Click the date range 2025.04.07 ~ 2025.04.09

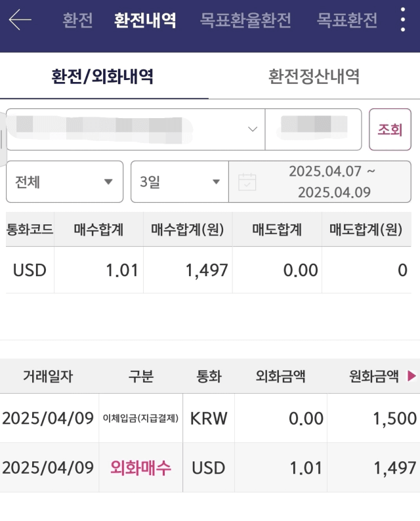pos(333,182)
